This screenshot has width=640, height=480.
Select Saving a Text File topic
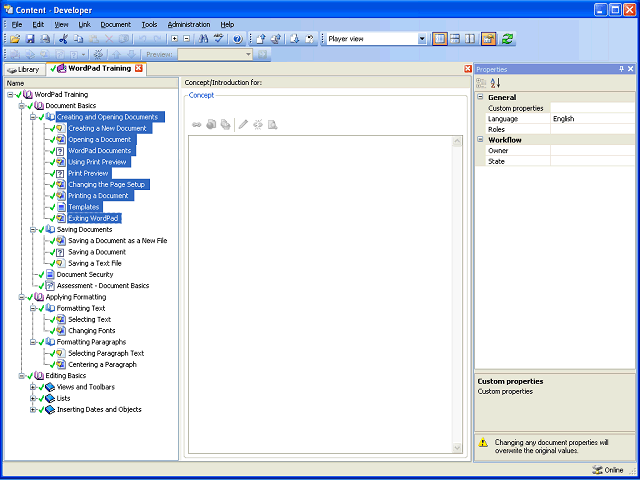[x=95, y=263]
